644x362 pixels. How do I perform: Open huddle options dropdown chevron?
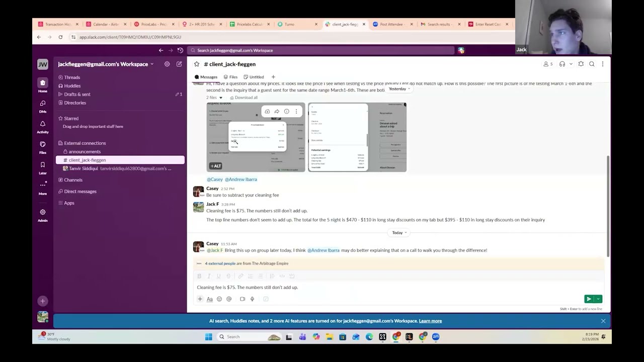pos(571,64)
